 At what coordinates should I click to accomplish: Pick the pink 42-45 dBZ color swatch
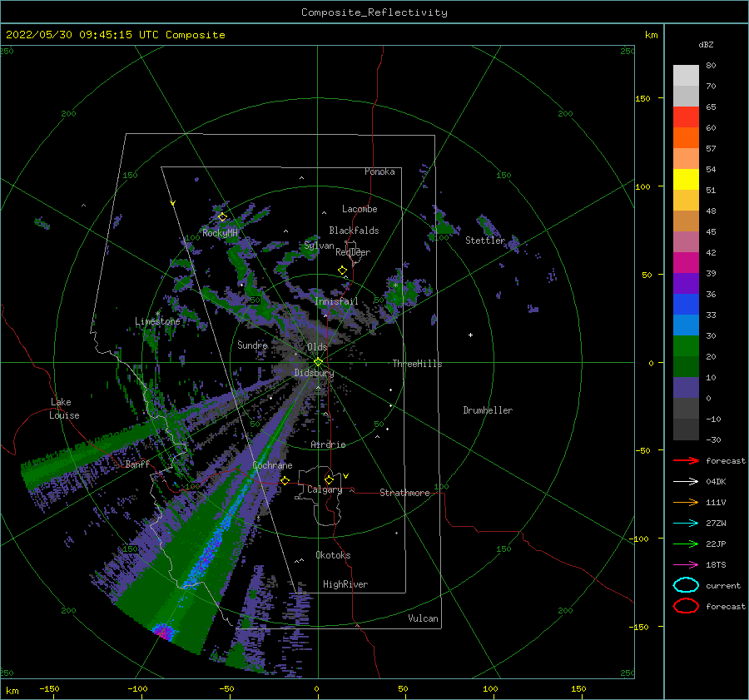pyautogui.click(x=686, y=242)
